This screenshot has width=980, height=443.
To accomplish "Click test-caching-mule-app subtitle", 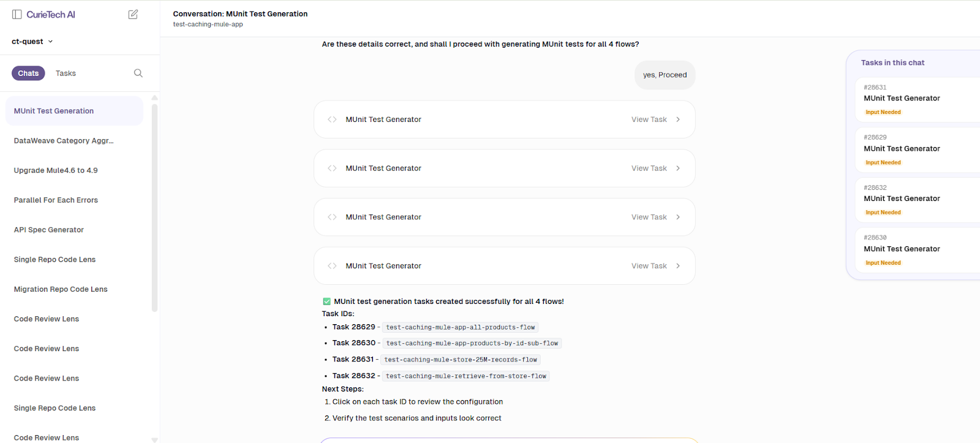I will coord(208,25).
